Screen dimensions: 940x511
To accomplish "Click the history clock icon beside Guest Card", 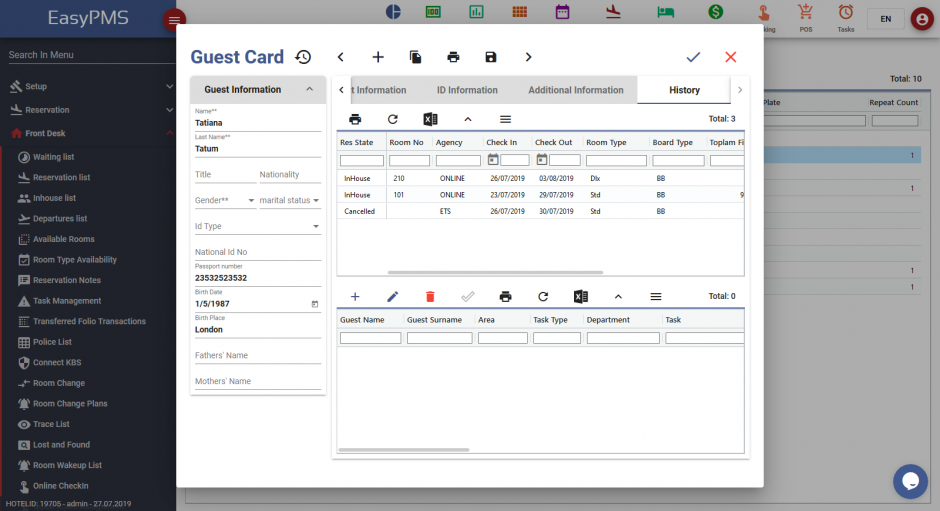I will 302,58.
